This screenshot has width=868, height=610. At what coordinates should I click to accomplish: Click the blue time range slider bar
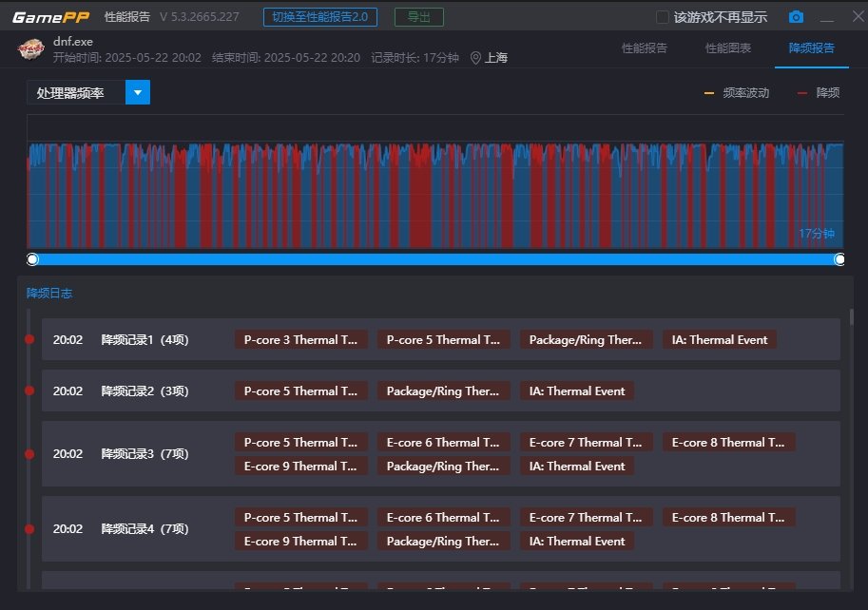[x=436, y=259]
